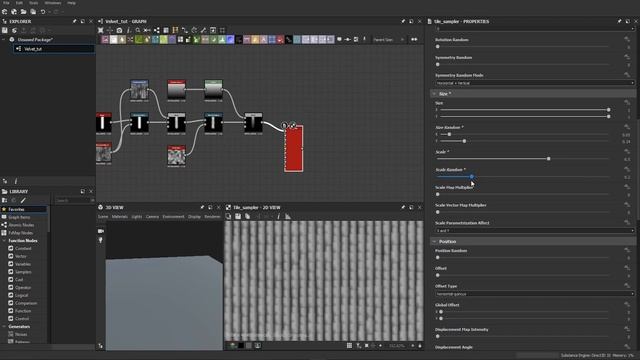Screen dimensions: 640x360
Task: Click the open folder icon in main toolbar
Action: point(23,12)
